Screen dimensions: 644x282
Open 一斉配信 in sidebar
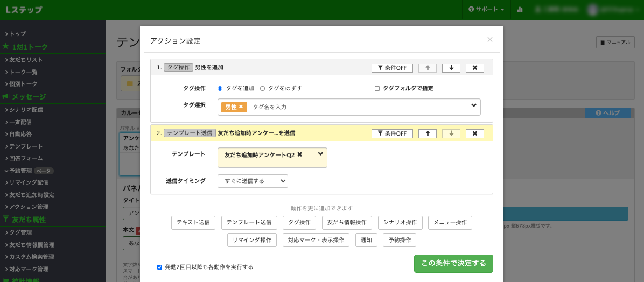(x=20, y=122)
